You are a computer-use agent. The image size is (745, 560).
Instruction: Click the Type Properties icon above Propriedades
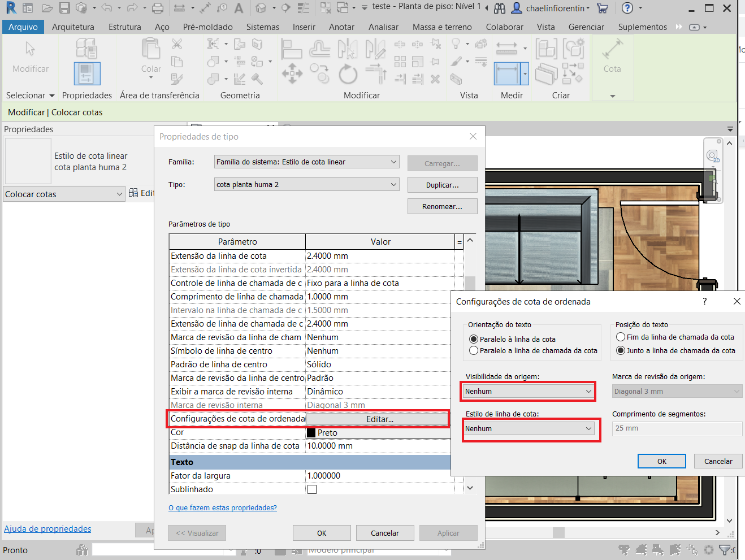pos(86,49)
